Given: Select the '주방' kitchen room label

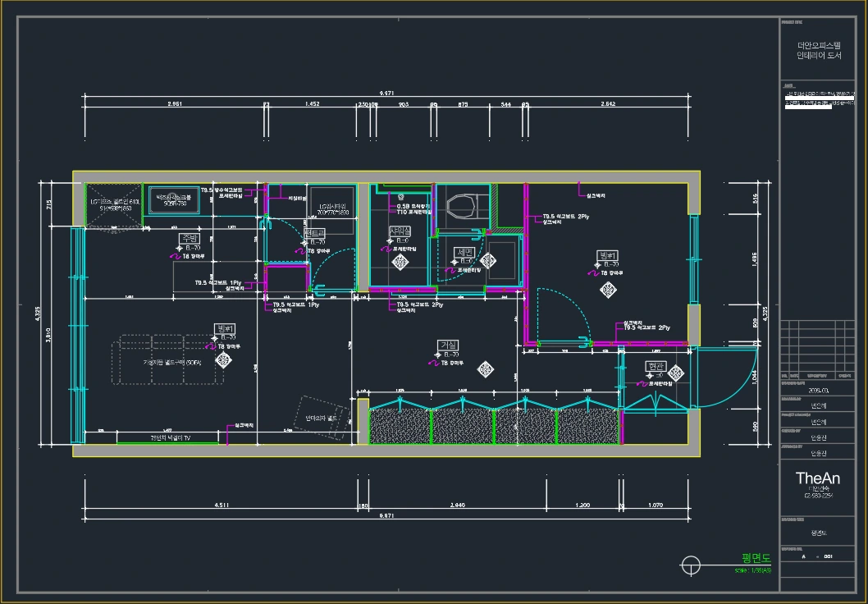Looking at the screenshot, I should tap(189, 238).
